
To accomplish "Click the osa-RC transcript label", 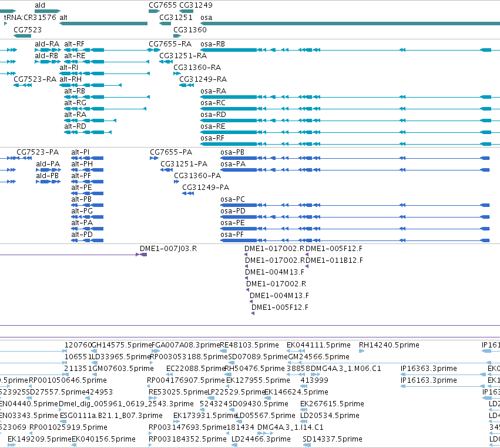I will tap(213, 103).
